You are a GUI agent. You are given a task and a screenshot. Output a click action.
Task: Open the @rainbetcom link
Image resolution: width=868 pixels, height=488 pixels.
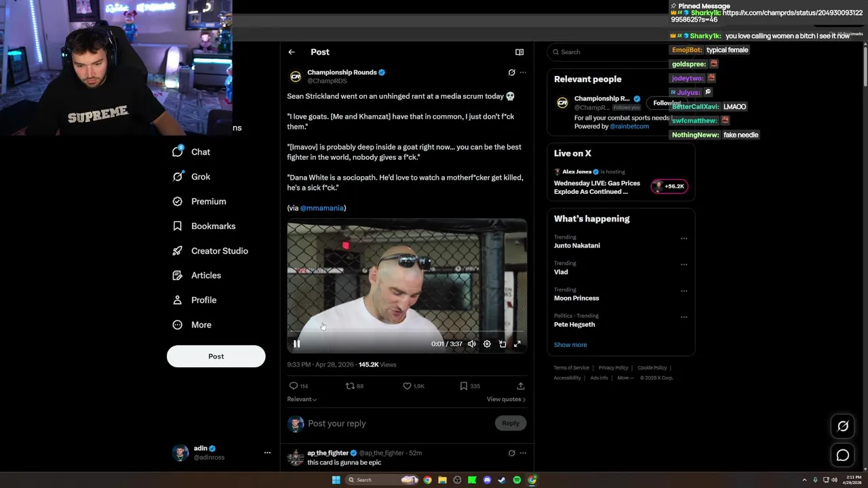[x=629, y=126]
